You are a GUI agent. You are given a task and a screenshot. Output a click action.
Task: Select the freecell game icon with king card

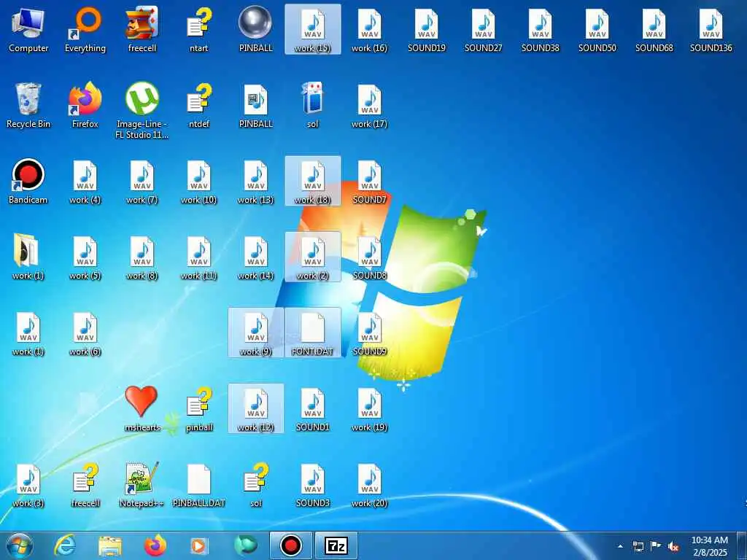tap(142, 29)
